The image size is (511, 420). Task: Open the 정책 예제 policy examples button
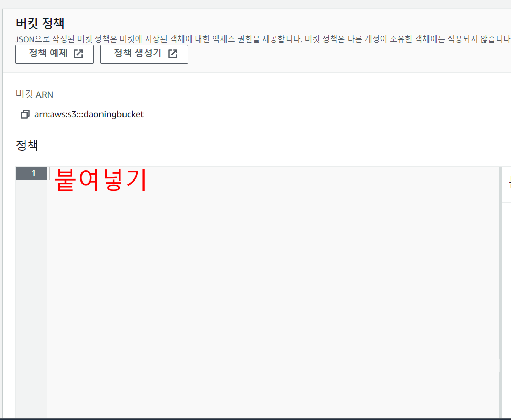pyautogui.click(x=54, y=54)
